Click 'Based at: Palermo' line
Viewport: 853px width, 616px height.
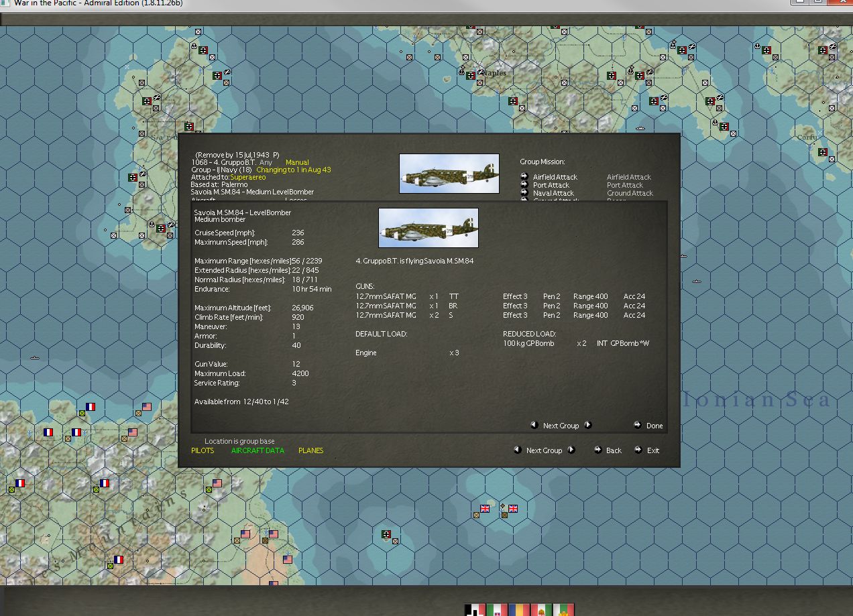pos(219,184)
